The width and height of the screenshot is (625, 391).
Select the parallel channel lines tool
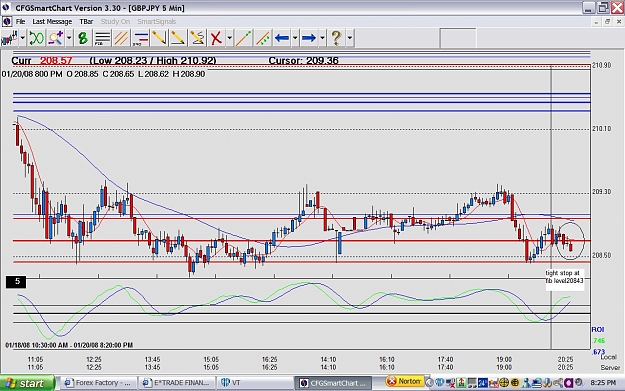(121, 38)
